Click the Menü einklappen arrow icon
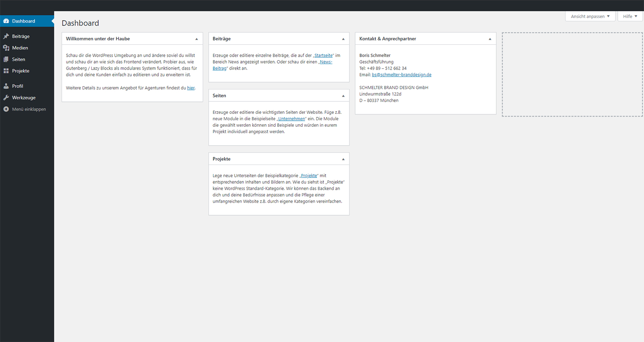Screen dimensions: 644x342 coord(6,109)
